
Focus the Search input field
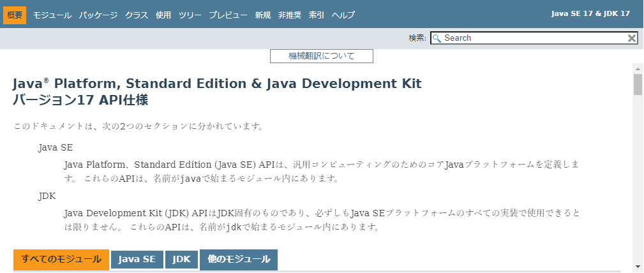tap(534, 38)
